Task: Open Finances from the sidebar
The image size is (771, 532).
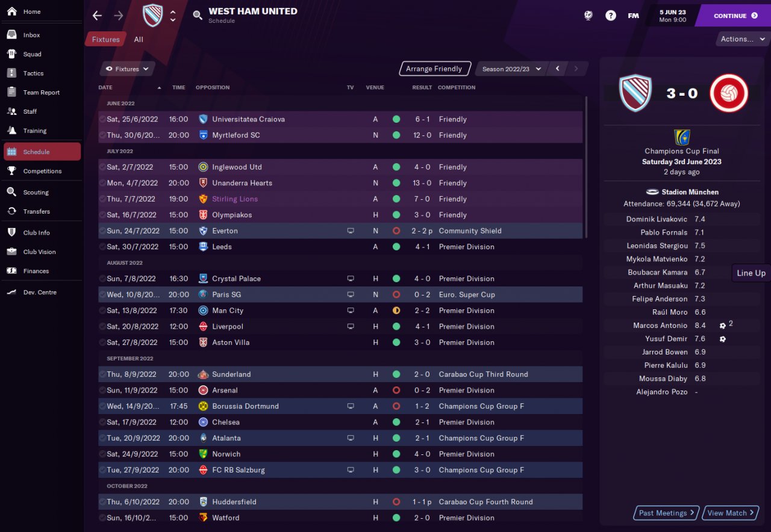Action: 36,271
